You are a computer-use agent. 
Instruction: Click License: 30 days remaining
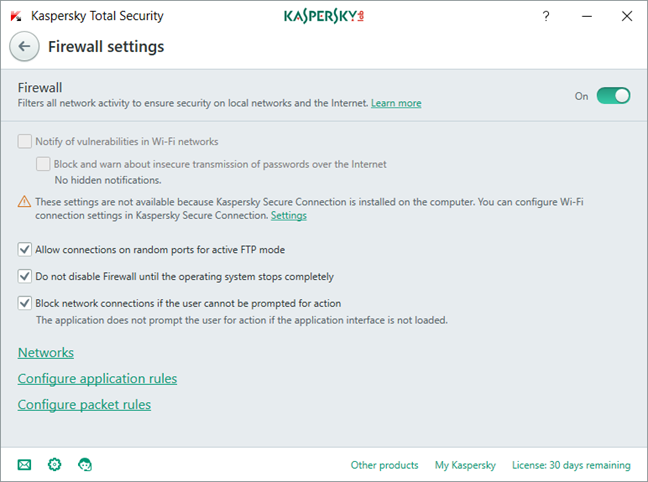(571, 465)
